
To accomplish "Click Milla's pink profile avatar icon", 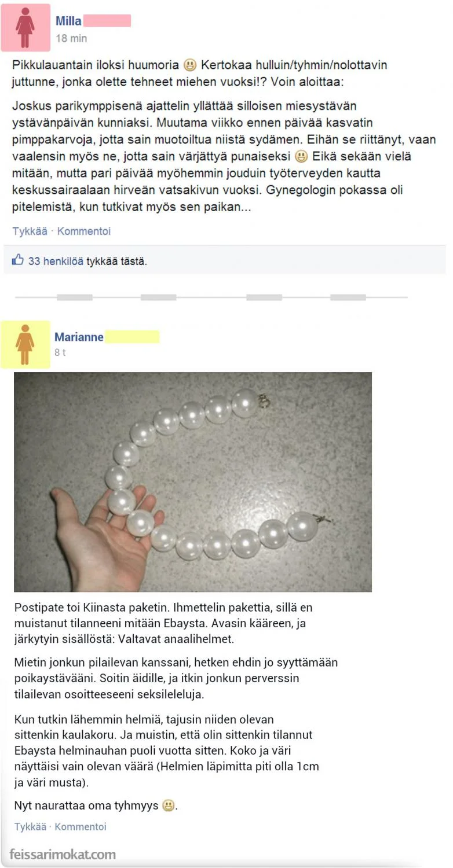I will (x=25, y=27).
